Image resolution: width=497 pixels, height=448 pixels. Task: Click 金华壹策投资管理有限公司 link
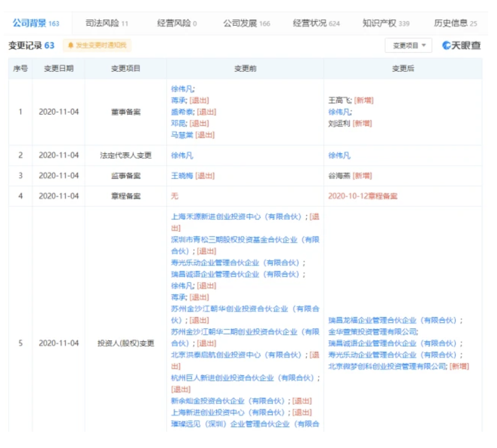[x=373, y=332]
